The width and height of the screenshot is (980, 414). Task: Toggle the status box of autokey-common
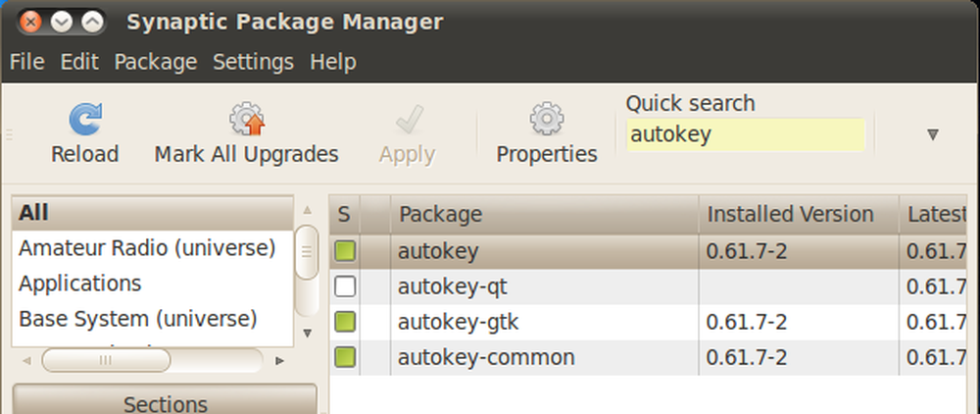pos(344,358)
